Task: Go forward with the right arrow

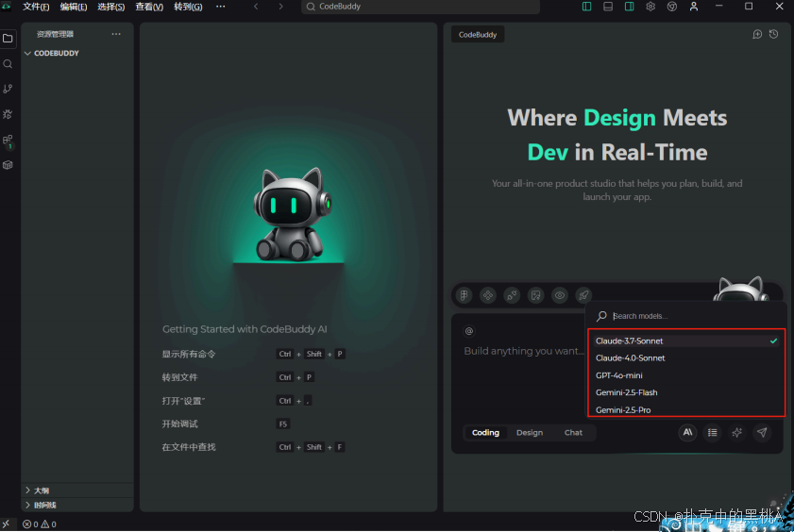Action: tap(280, 7)
